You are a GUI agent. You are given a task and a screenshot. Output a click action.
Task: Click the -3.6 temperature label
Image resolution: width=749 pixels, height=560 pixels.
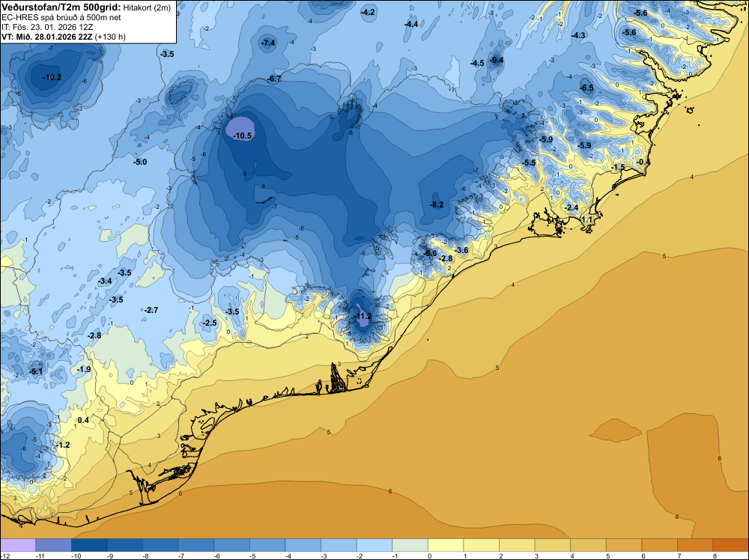(461, 251)
